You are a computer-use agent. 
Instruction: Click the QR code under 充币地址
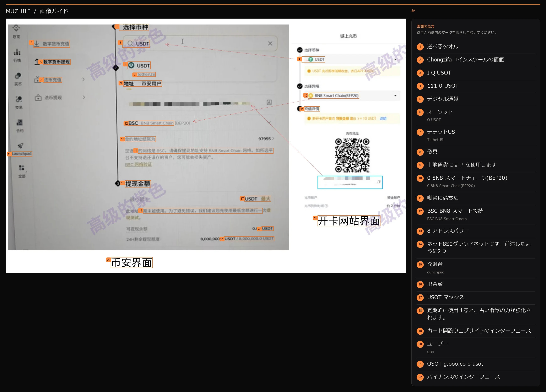pos(352,155)
